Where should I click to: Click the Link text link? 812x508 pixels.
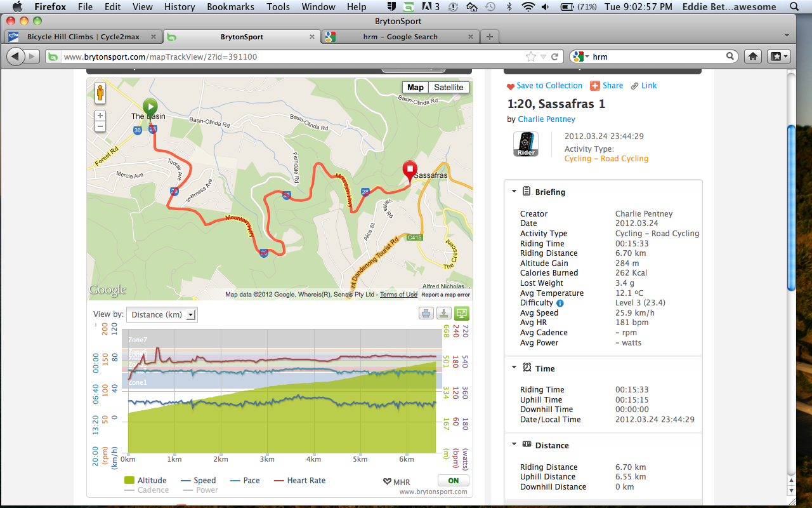649,86
